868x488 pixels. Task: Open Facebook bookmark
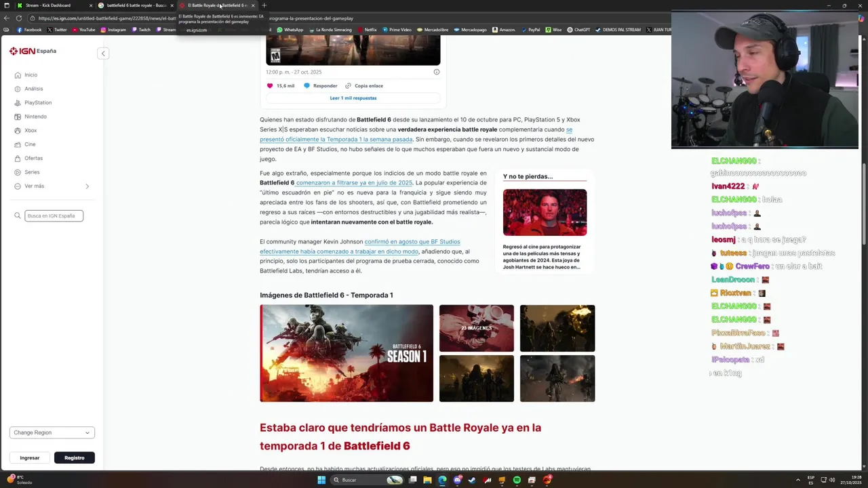tap(28, 30)
